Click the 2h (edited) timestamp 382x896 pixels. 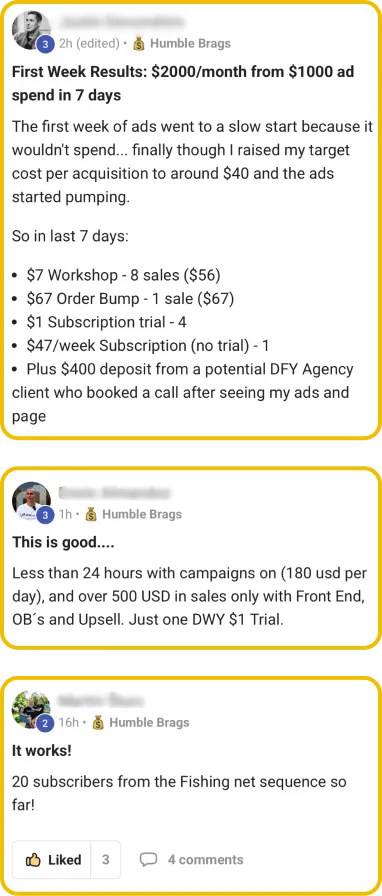89,43
